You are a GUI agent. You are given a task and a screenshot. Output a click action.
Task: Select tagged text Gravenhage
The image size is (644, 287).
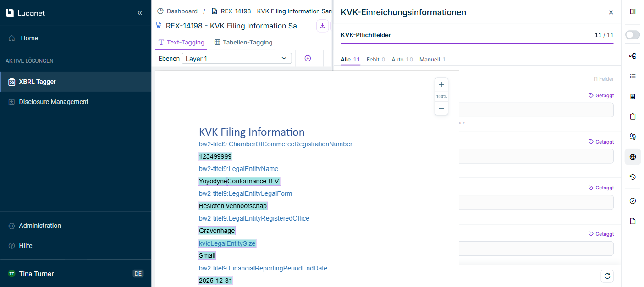click(x=217, y=231)
